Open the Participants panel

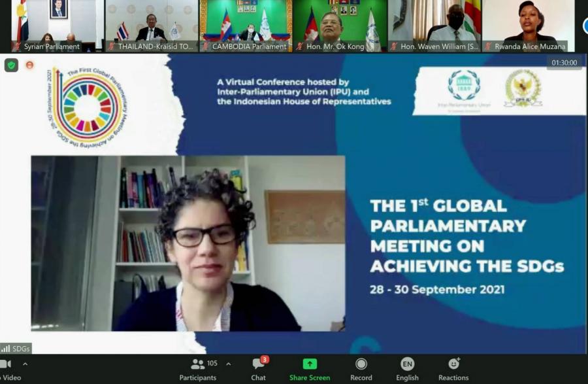pyautogui.click(x=198, y=368)
